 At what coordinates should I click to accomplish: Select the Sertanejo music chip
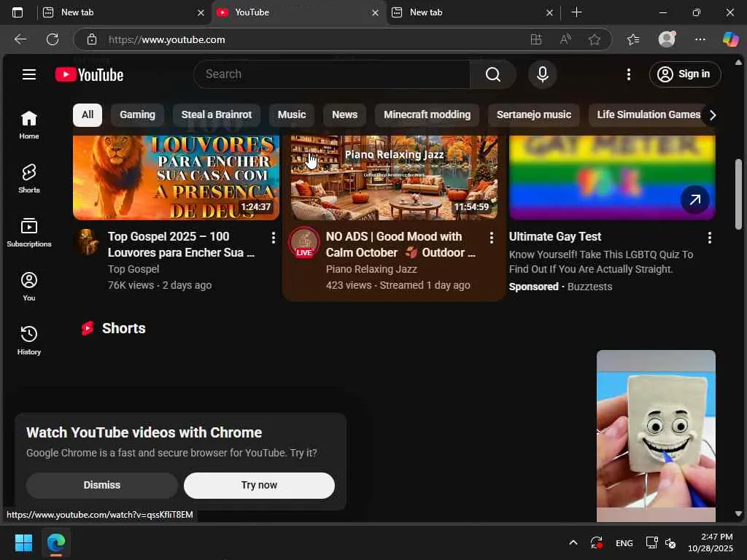click(x=533, y=114)
